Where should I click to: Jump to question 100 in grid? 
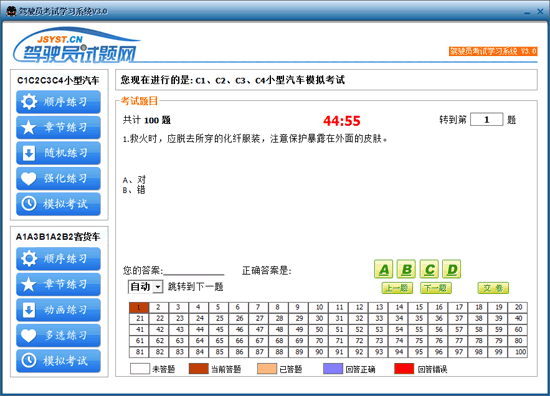(518, 352)
